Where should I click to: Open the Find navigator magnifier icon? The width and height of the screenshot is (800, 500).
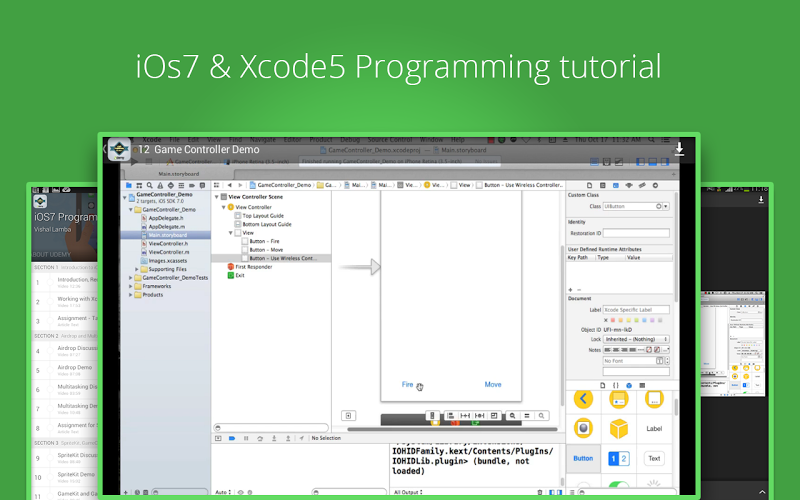pos(149,185)
